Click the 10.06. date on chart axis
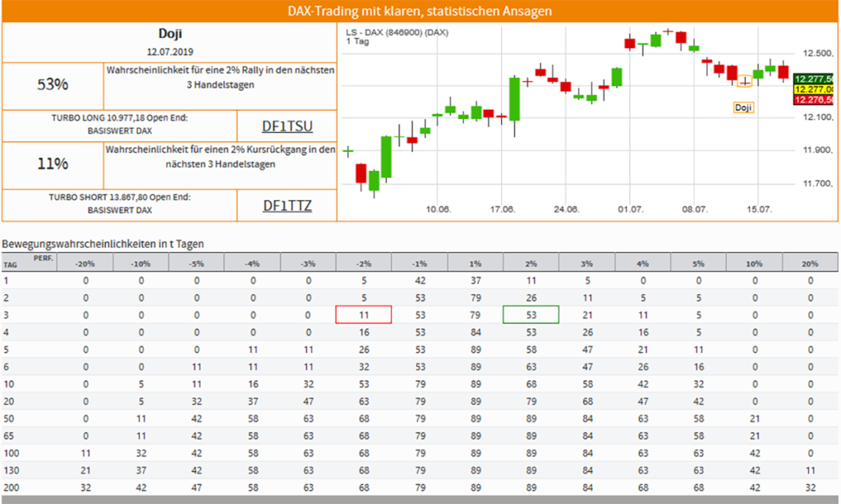The height and width of the screenshot is (504, 841). (x=439, y=209)
